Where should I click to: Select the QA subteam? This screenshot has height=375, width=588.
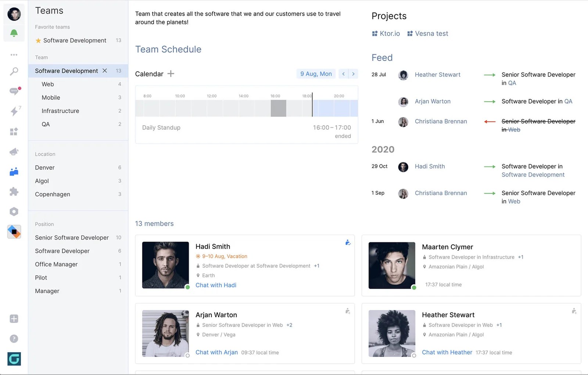click(78, 124)
